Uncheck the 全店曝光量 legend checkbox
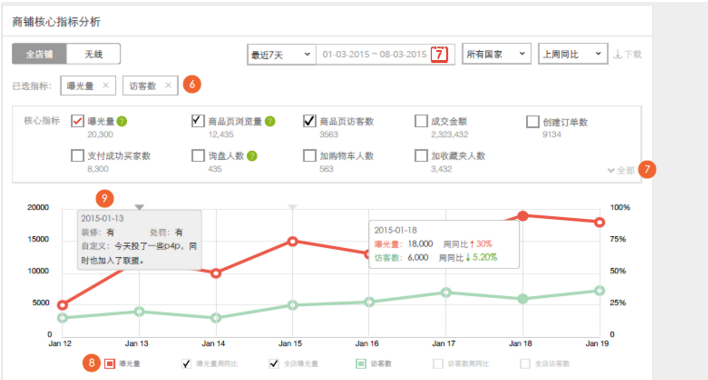Image resolution: width=708 pixels, height=380 pixels. [274, 364]
